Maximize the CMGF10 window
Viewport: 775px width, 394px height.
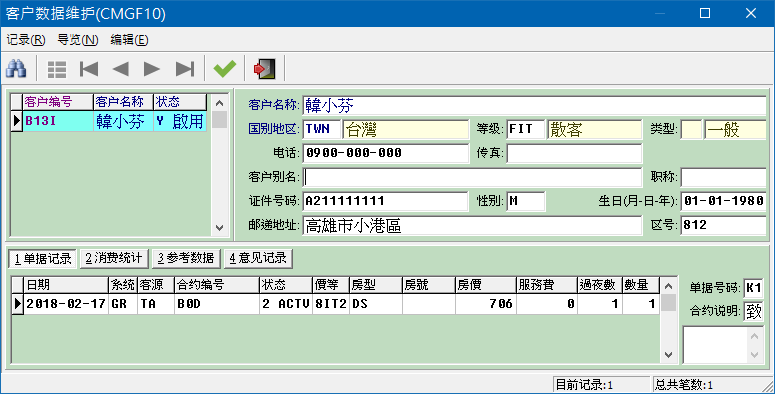(705, 13)
